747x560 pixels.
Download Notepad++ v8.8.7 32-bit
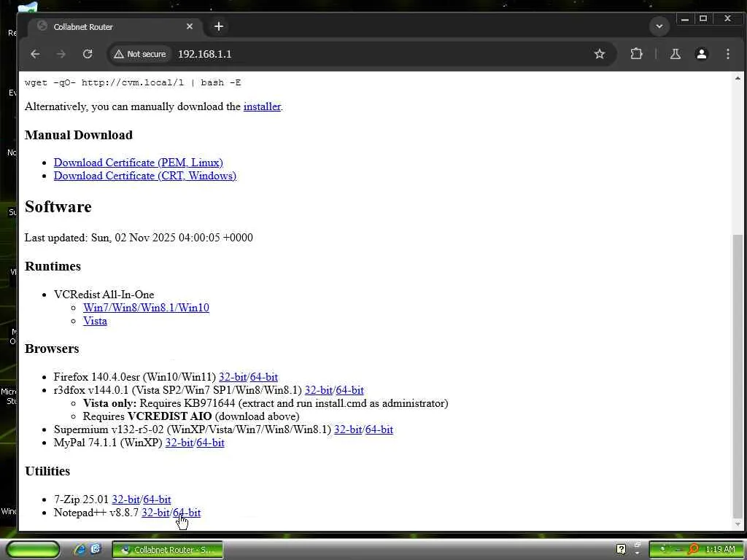coord(155,513)
